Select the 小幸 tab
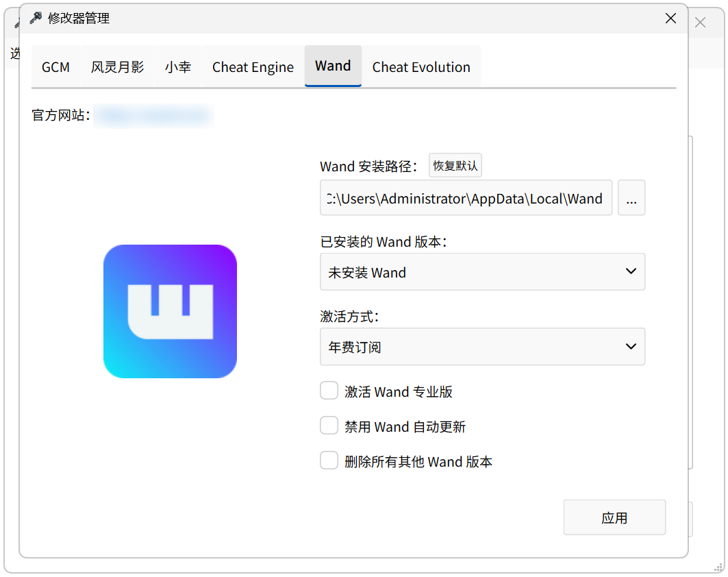 pos(178,67)
